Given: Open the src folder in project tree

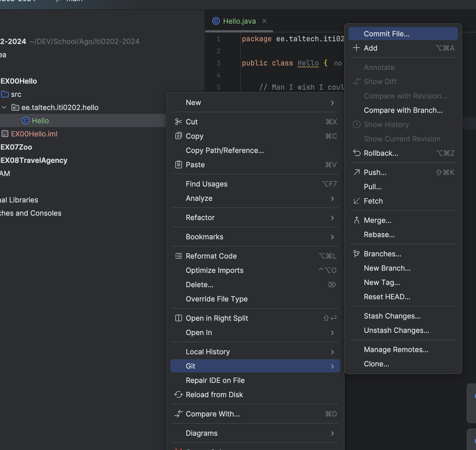Looking at the screenshot, I should [x=16, y=94].
